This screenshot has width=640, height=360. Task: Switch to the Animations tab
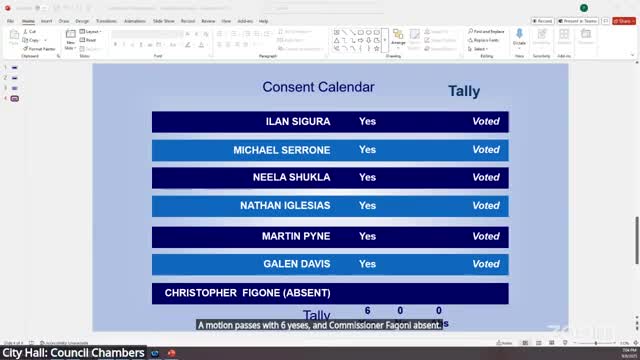[135, 21]
